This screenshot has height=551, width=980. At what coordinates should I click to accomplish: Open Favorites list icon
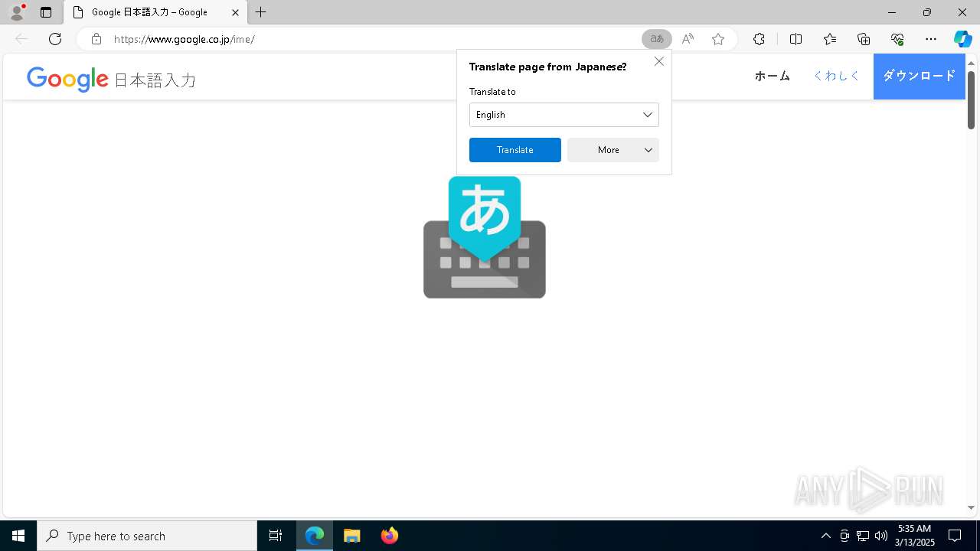click(x=830, y=39)
